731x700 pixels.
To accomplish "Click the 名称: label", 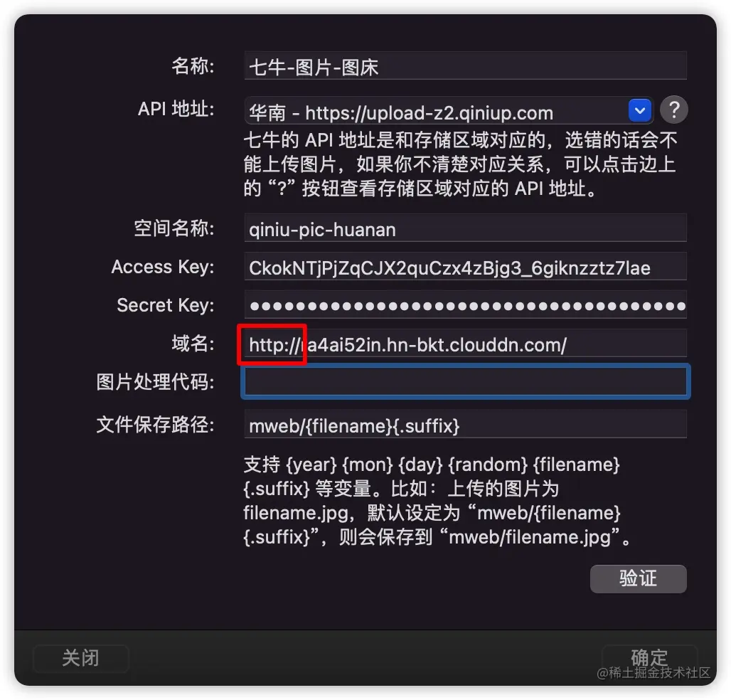I will point(193,65).
